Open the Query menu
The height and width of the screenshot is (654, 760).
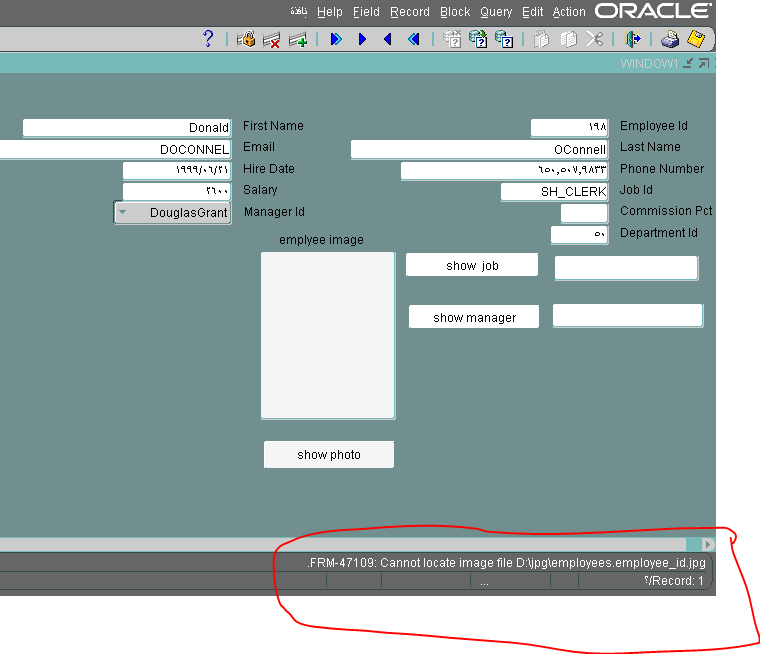click(495, 12)
